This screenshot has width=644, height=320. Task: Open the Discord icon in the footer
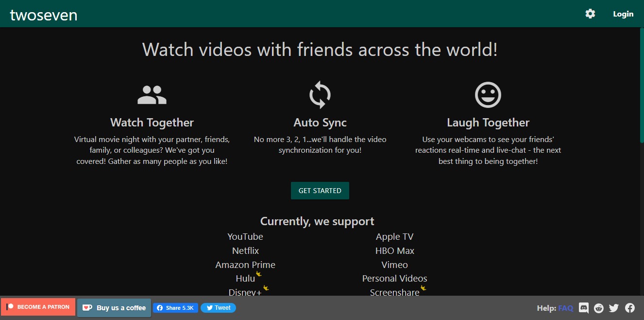584,308
